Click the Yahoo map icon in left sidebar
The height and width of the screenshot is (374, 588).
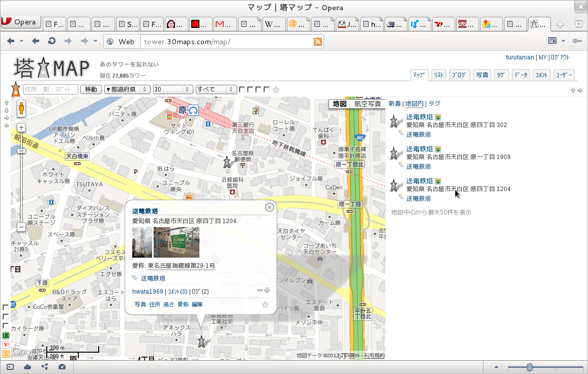(6, 345)
